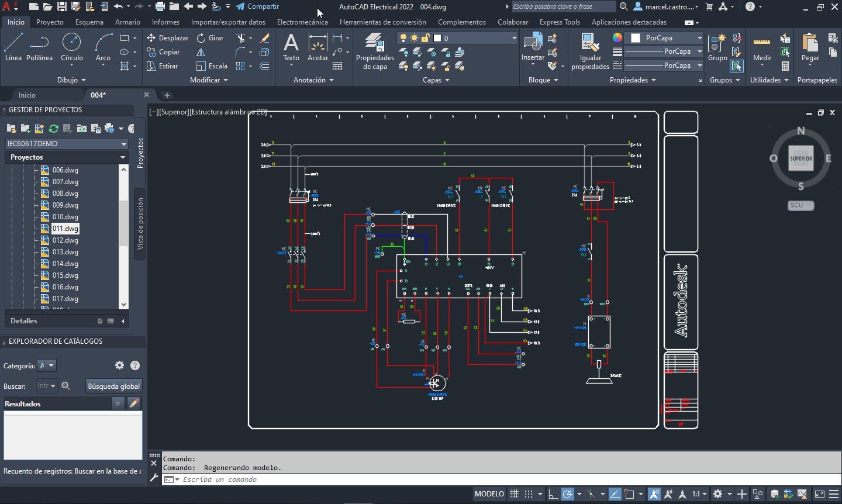Select the Círculo tool
Viewport: 842px width, 504px height.
coord(71,47)
